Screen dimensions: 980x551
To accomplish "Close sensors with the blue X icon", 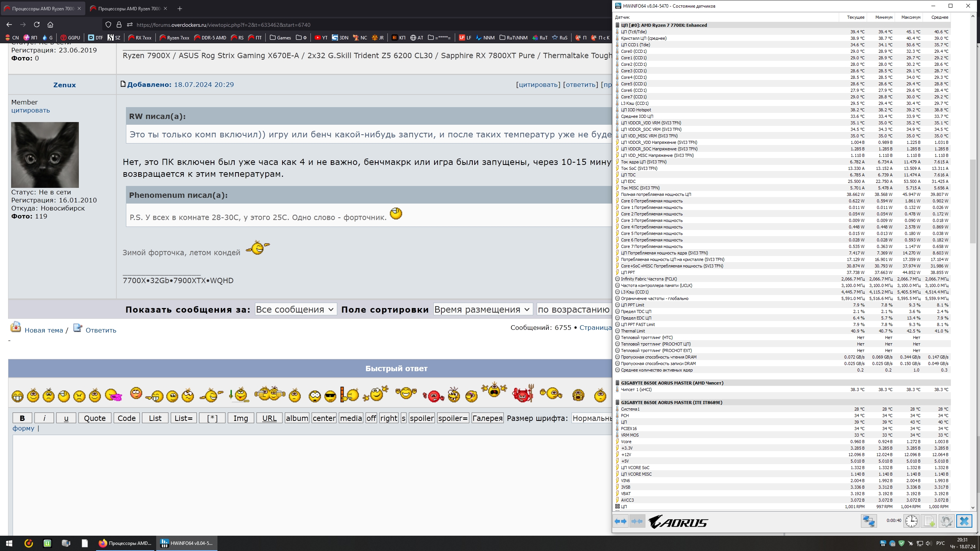I will pos(964,521).
